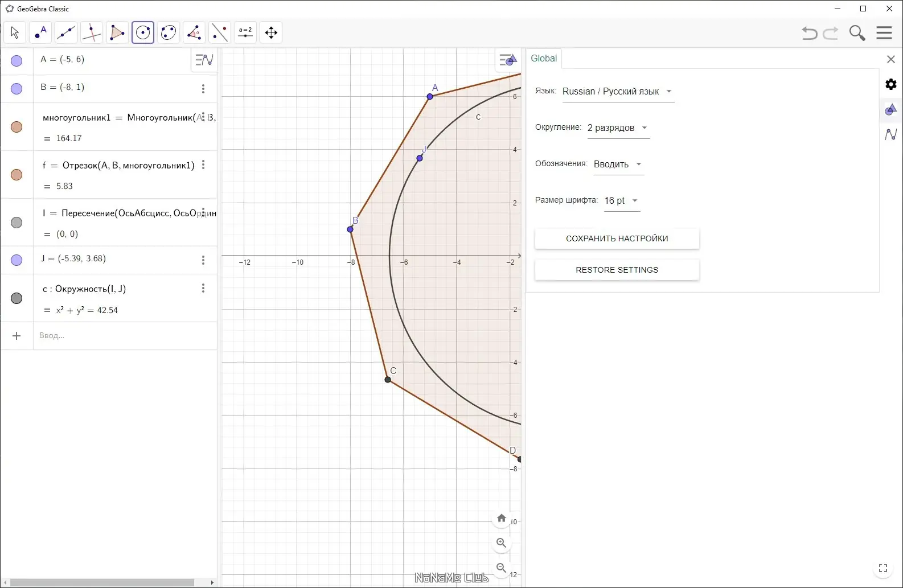Select the Reflect about Line tool

pos(220,32)
